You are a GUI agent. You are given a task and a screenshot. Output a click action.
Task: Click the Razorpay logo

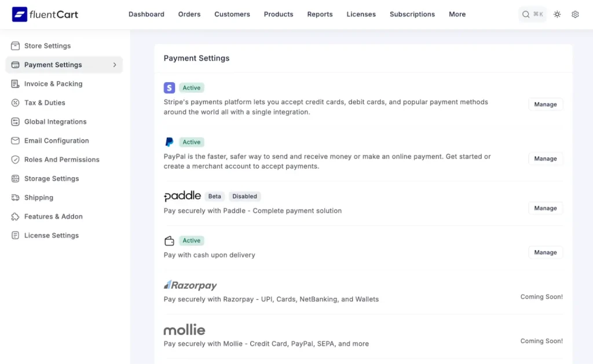(191, 285)
